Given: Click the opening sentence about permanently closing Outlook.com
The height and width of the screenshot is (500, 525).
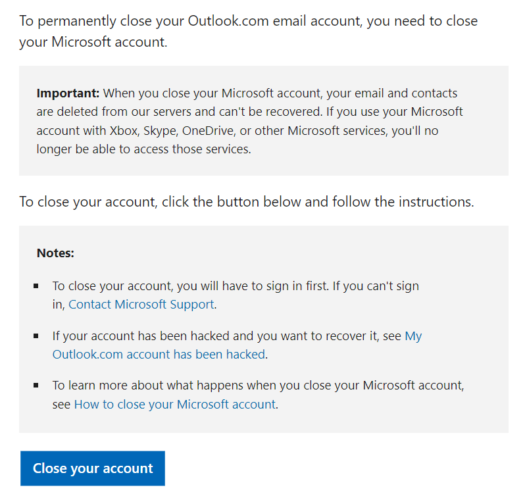Looking at the screenshot, I should pyautogui.click(x=248, y=31).
